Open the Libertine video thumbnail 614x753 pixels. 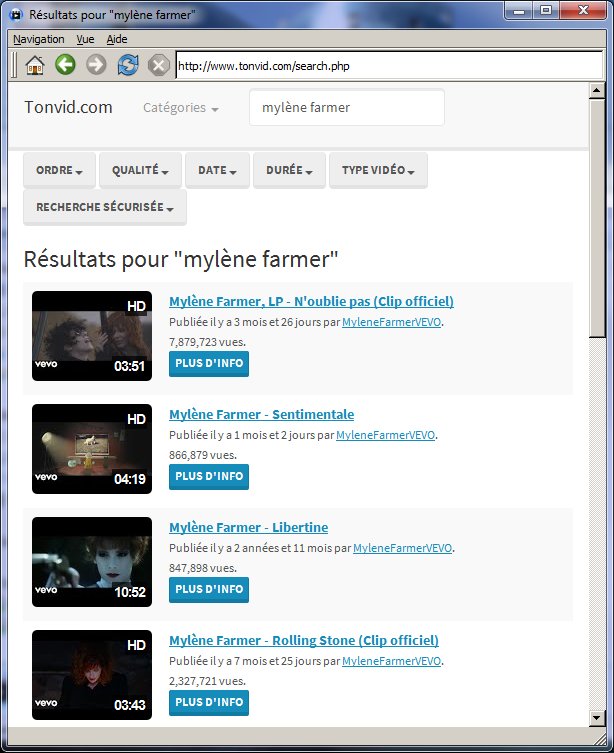(92, 562)
